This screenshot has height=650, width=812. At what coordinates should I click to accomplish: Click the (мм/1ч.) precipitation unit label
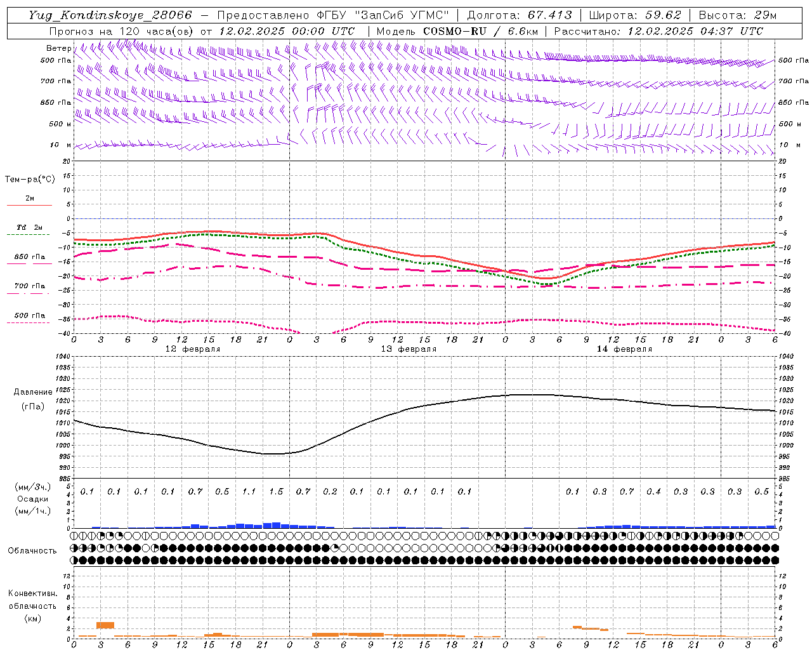tap(33, 511)
